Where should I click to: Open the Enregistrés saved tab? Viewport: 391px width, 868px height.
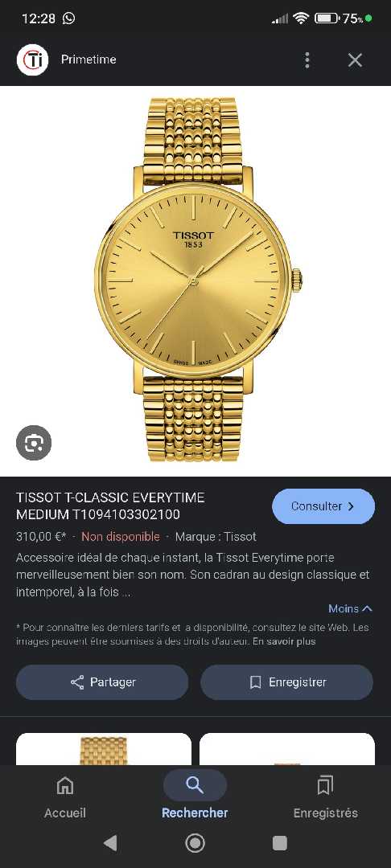(x=325, y=797)
